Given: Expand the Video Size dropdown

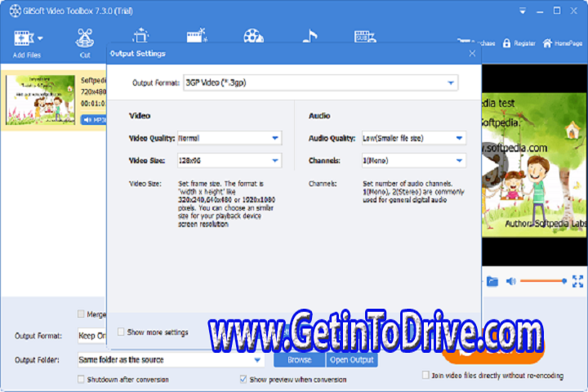Looking at the screenshot, I should click(275, 161).
